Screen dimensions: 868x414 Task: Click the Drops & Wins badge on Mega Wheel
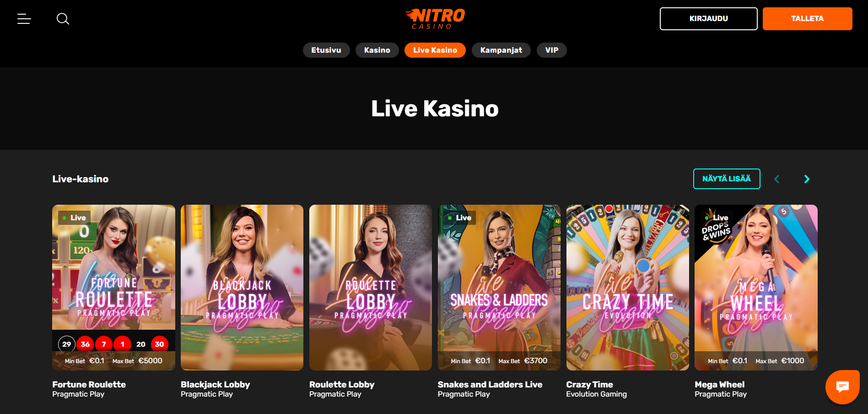[x=716, y=226]
